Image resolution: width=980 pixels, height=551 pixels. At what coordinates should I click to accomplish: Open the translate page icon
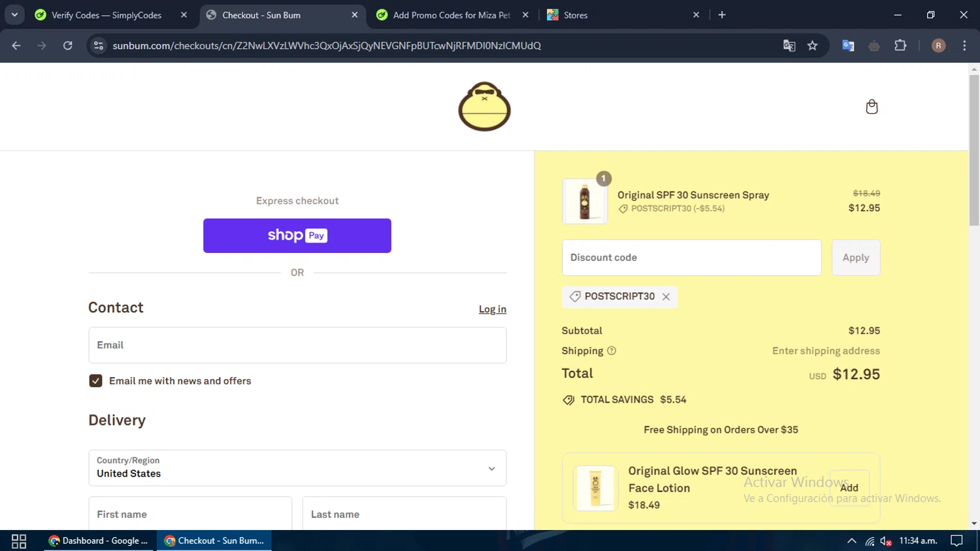click(789, 45)
